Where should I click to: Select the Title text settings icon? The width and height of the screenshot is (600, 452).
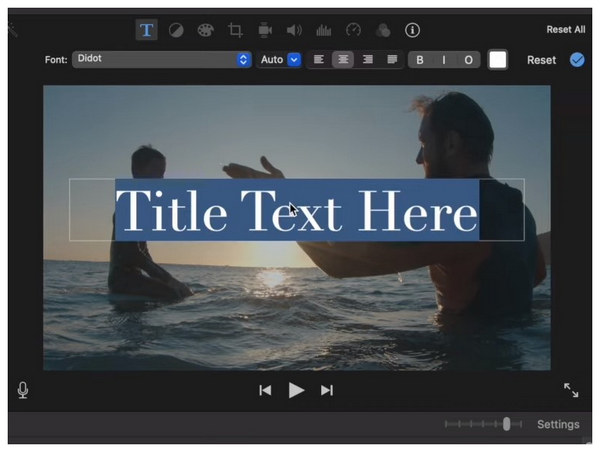(146, 30)
